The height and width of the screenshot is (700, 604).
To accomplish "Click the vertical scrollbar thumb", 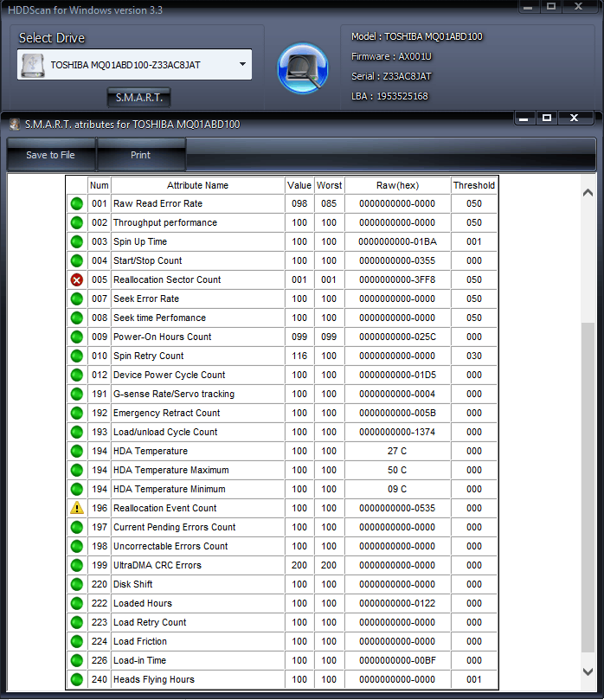I will [x=588, y=486].
